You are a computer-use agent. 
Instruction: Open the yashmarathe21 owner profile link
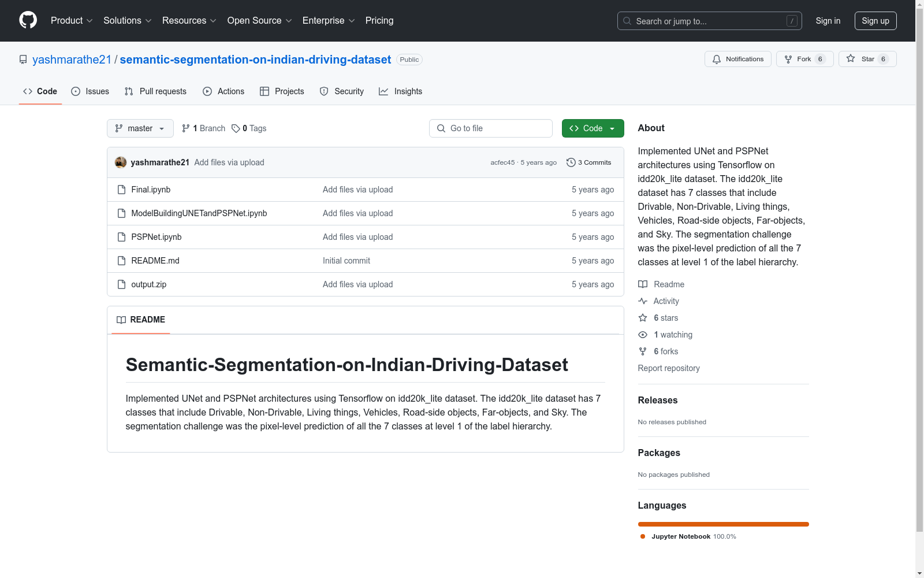72,60
